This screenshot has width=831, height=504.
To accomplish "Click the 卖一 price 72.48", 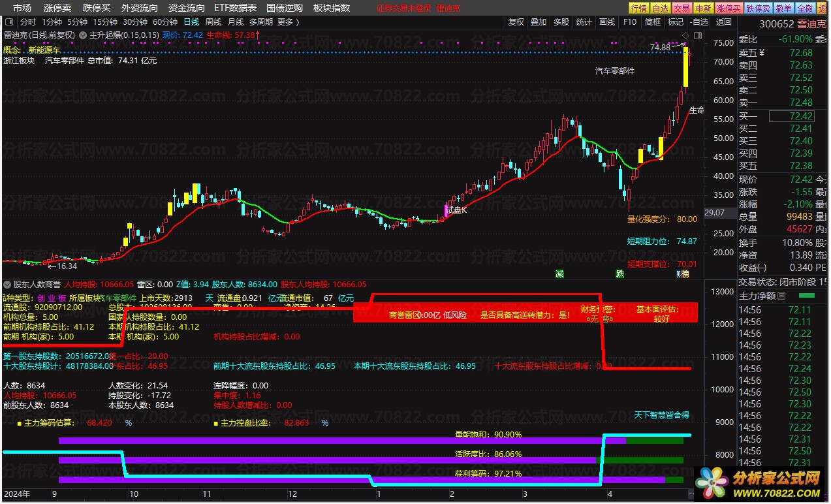I will [x=801, y=102].
